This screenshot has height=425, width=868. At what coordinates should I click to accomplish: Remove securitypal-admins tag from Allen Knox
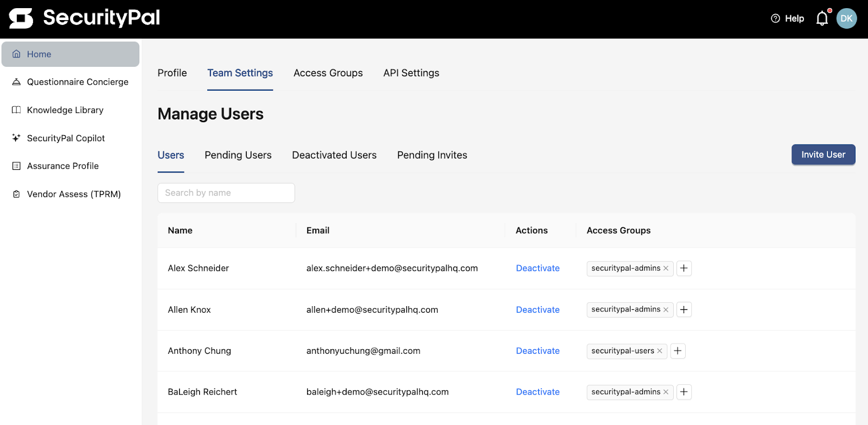click(666, 309)
